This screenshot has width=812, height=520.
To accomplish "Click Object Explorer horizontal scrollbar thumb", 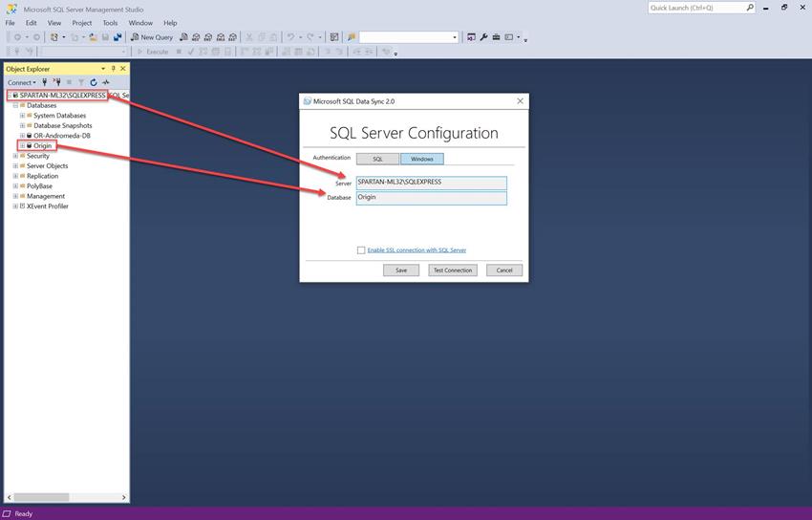I will pos(41,497).
